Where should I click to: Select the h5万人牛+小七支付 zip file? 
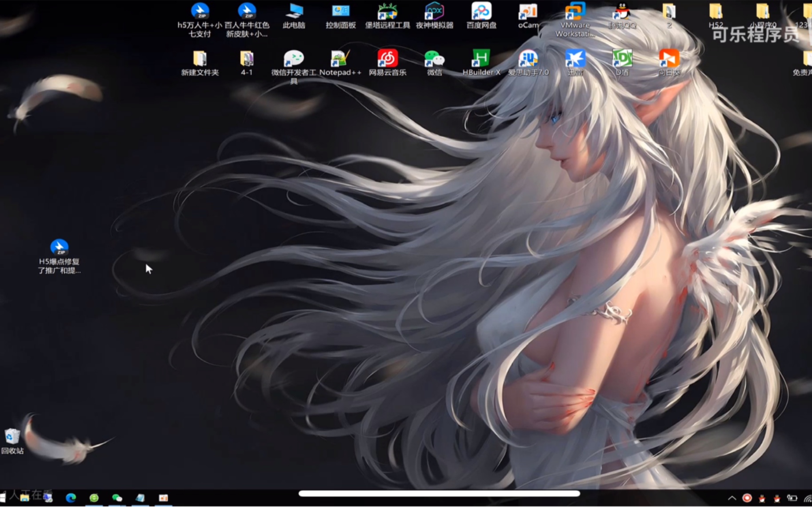point(200,20)
